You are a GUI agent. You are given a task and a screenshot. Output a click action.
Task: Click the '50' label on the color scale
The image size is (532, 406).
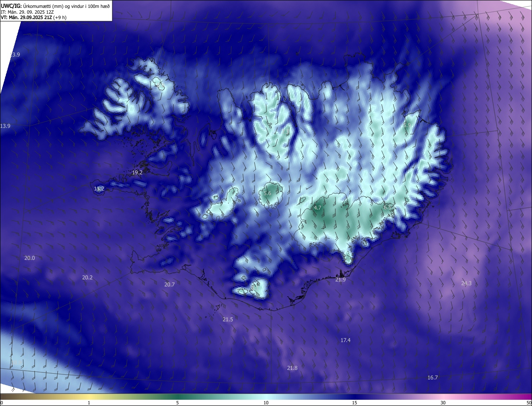tap(529, 403)
